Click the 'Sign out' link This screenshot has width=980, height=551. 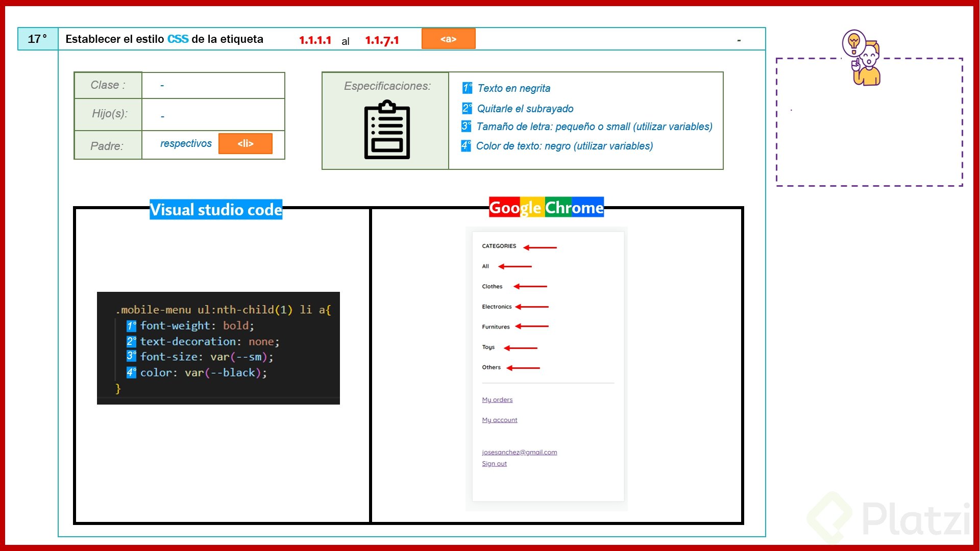pos(494,463)
